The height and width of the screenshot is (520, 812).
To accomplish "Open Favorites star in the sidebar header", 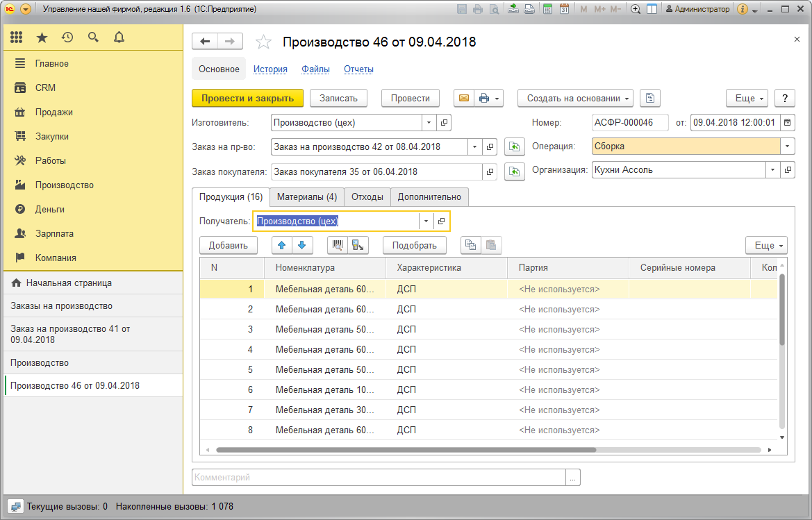I will (x=42, y=37).
